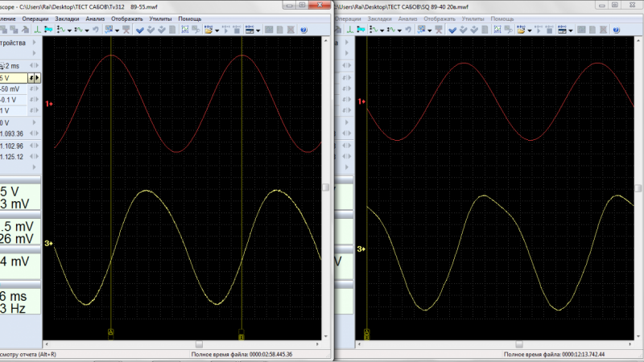Viewport: 644px width, 362px height.
Task: Click the blue help icon in right window
Action: (x=616, y=30)
